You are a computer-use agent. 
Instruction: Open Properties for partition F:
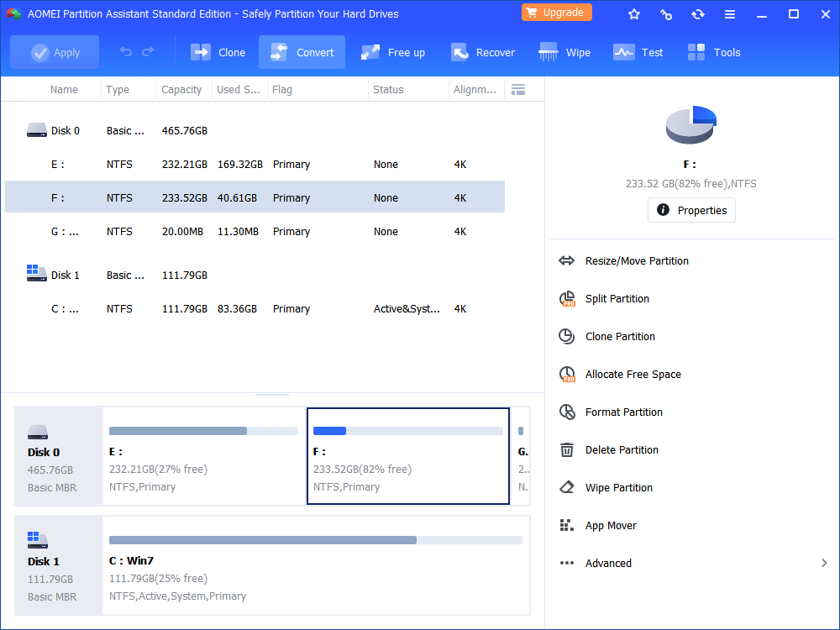(x=691, y=210)
